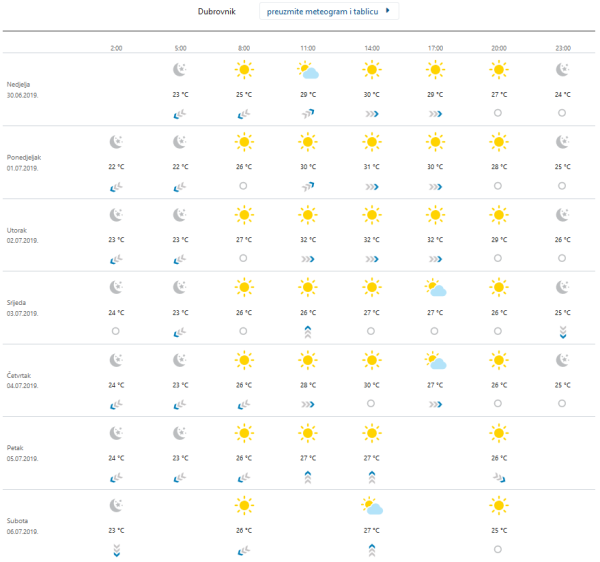
Task: Select the 2:00 time column header
Action: tap(117, 47)
